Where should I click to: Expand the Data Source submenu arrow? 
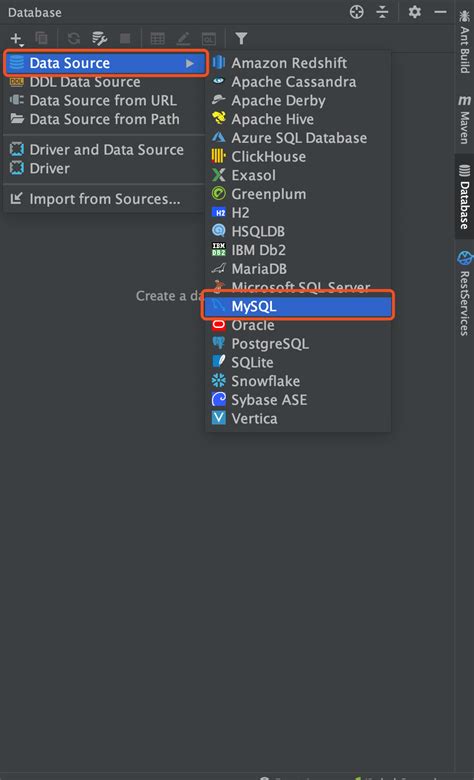pyautogui.click(x=190, y=63)
